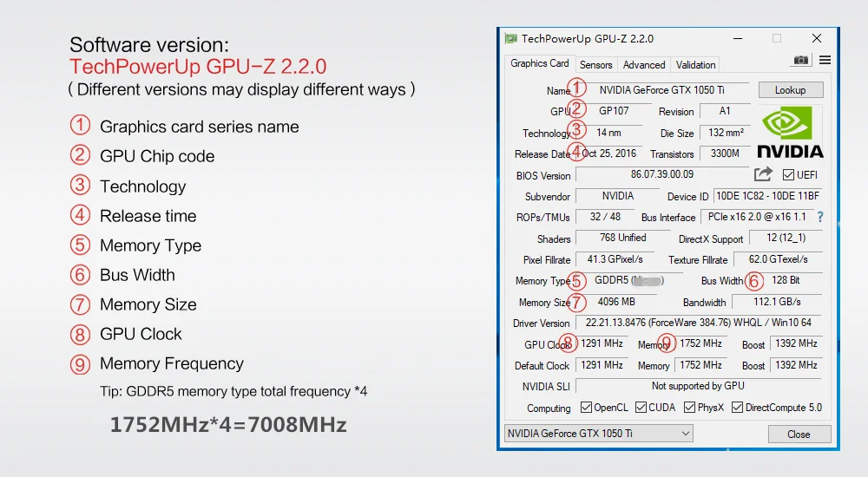The image size is (868, 477).
Task: Click the Bus Width field 128 Bit
Action: [x=786, y=280]
